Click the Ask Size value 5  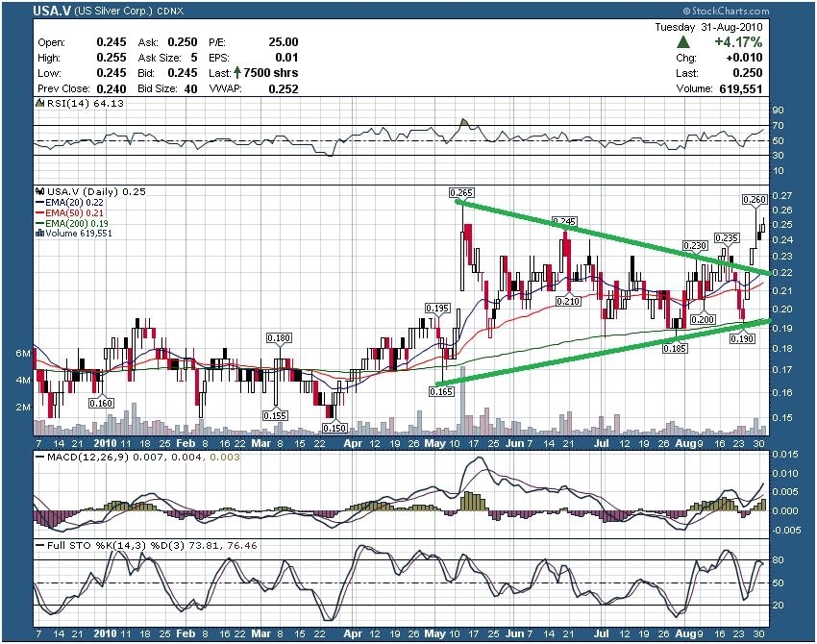[194, 58]
